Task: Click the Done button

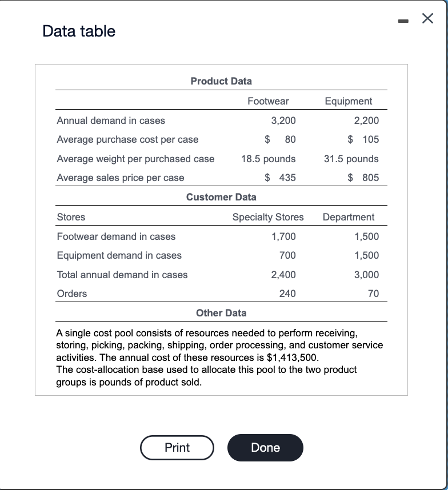Action: (x=265, y=448)
